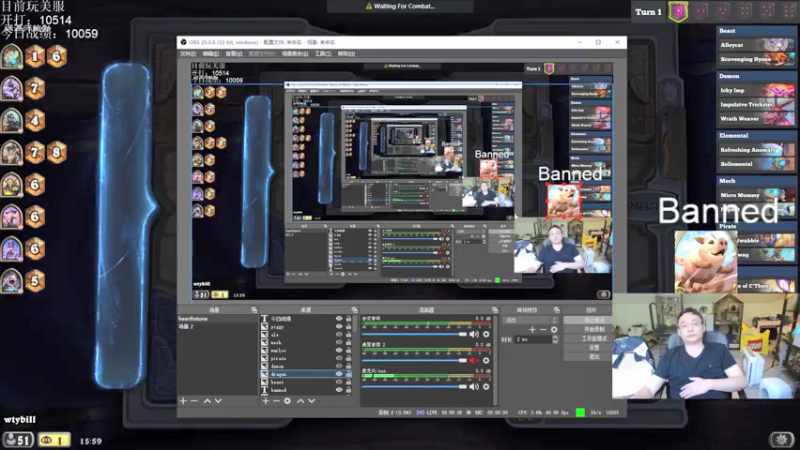Click Sellemental minion entry
The width and height of the screenshot is (800, 450).
click(x=757, y=164)
